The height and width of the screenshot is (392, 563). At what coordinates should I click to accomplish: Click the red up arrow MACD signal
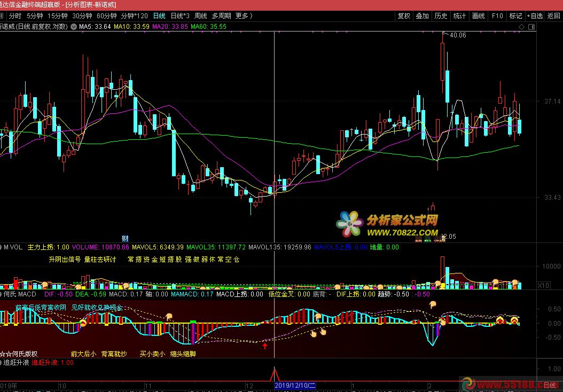(x=265, y=346)
